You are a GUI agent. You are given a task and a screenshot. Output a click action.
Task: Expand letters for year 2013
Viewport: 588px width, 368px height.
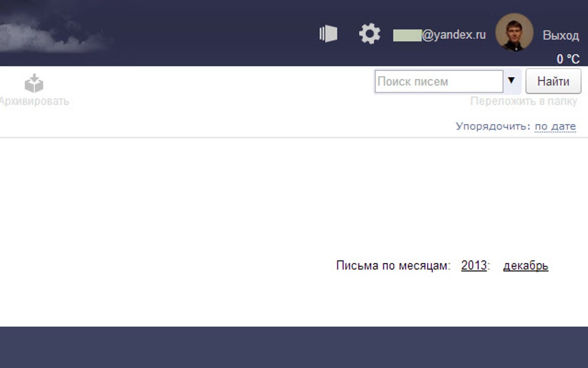click(472, 265)
